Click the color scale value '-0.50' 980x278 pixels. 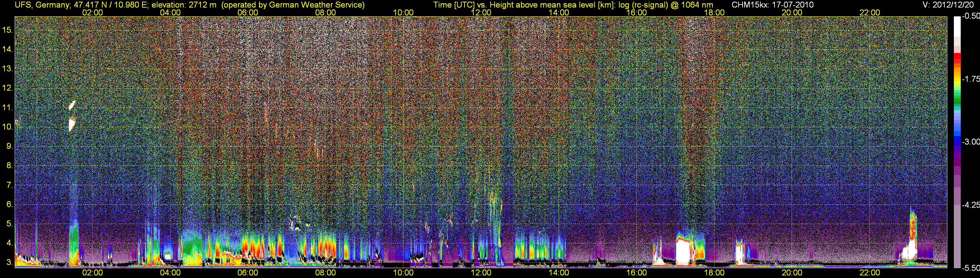tap(971, 16)
